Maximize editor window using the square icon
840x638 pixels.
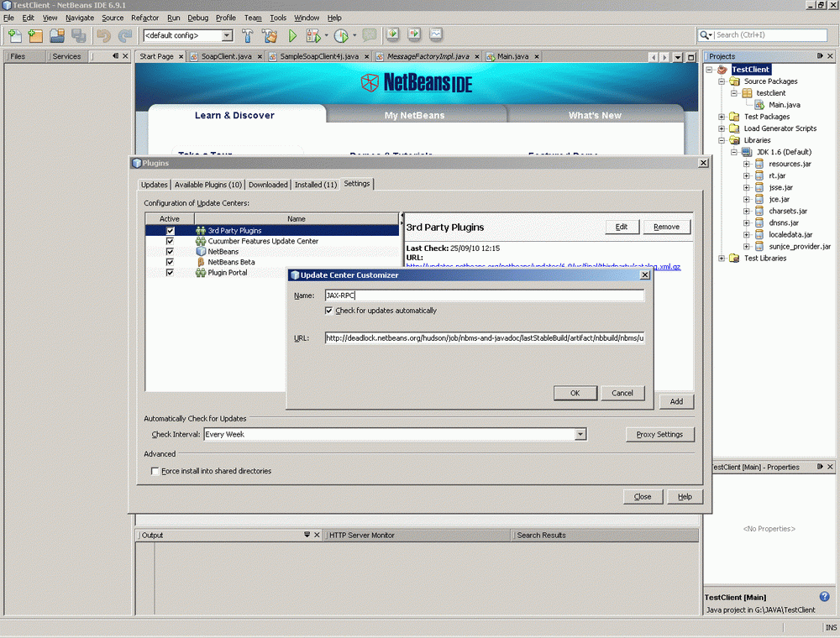pos(691,57)
